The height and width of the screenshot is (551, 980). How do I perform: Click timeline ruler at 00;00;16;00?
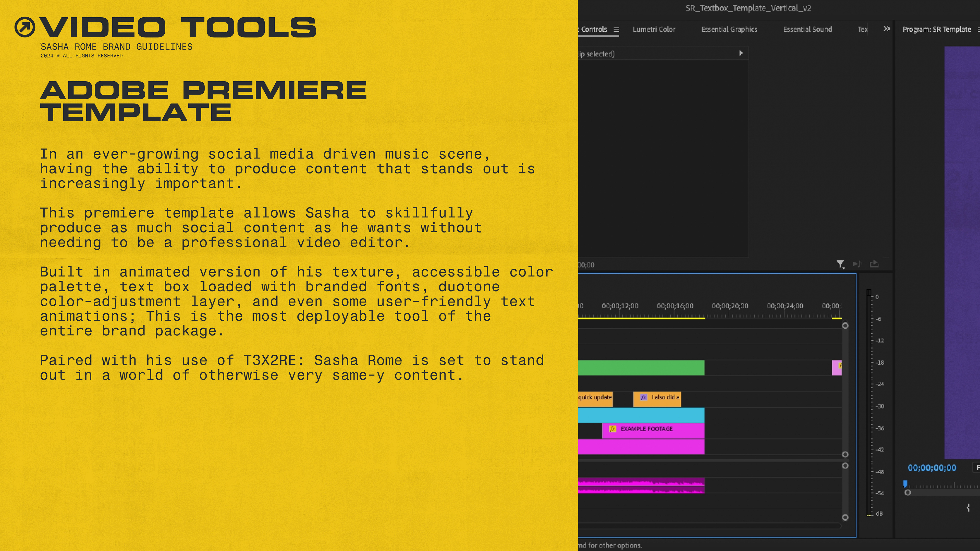(675, 306)
